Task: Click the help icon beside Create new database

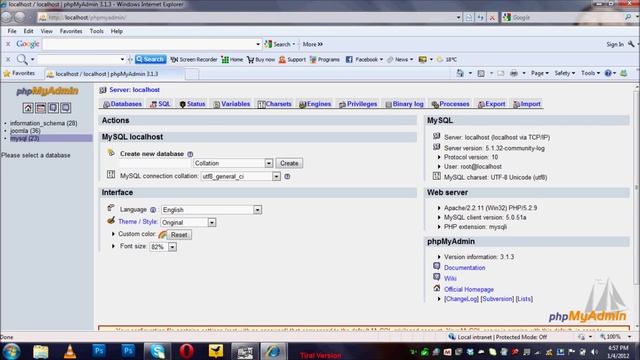Action: pyautogui.click(x=190, y=154)
